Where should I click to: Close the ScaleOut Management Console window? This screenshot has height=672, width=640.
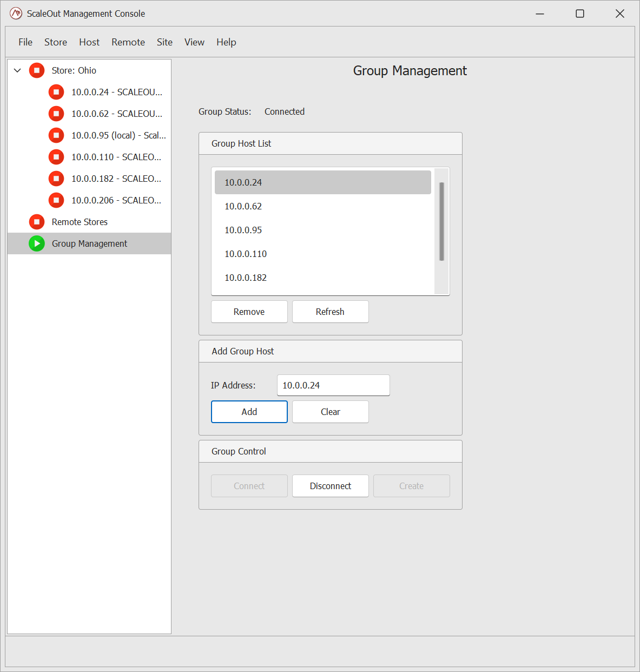pos(620,14)
